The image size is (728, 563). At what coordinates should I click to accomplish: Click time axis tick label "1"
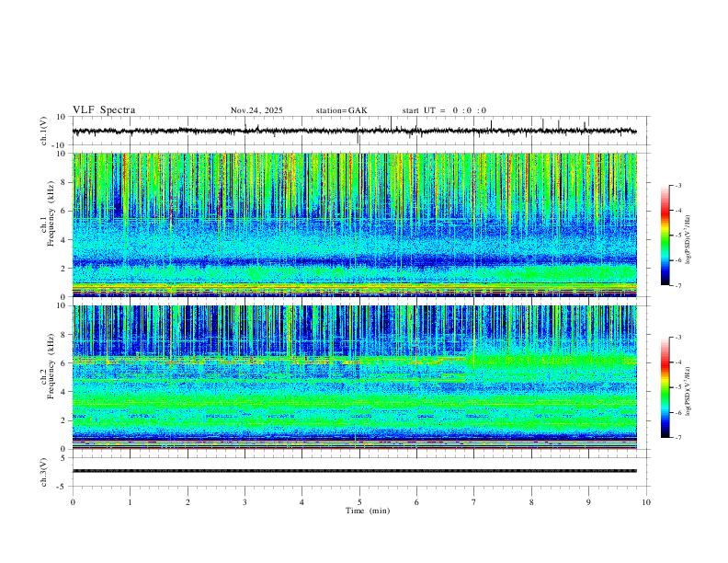click(130, 502)
